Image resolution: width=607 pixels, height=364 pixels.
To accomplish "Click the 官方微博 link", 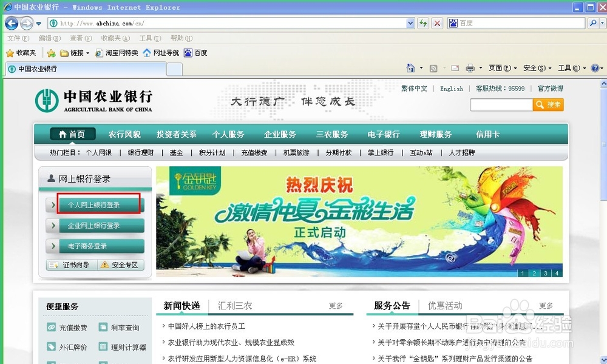I will [551, 89].
